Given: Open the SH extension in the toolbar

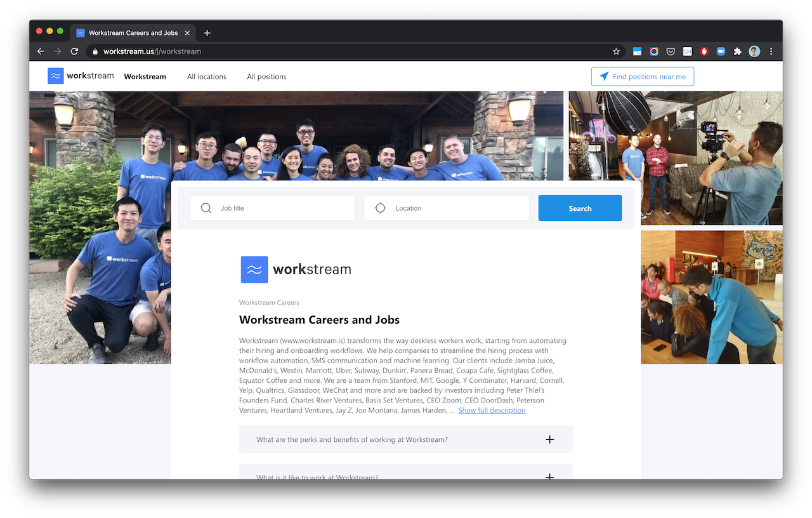Looking at the screenshot, I should point(687,51).
